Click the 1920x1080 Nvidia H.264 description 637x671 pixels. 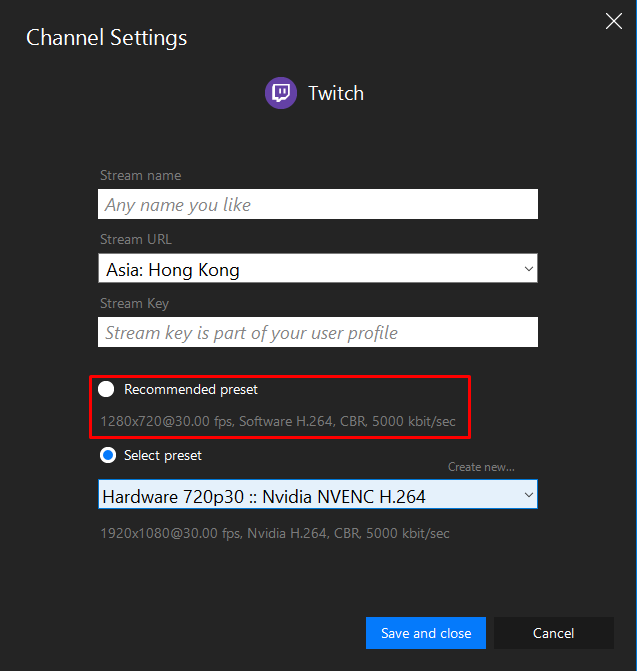click(275, 533)
